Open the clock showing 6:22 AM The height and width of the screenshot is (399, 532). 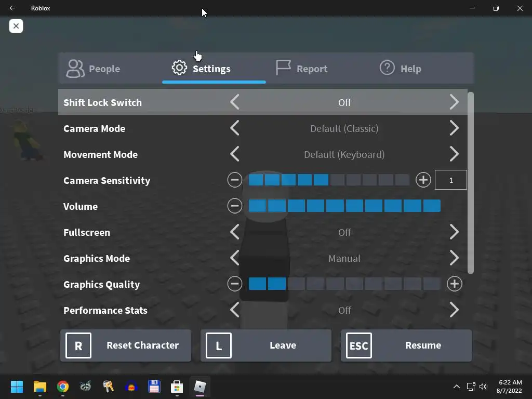pos(509,387)
